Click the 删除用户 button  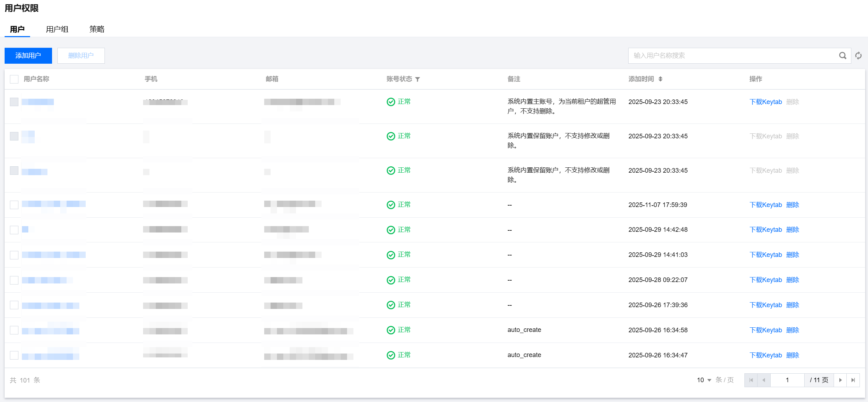pyautogui.click(x=81, y=56)
